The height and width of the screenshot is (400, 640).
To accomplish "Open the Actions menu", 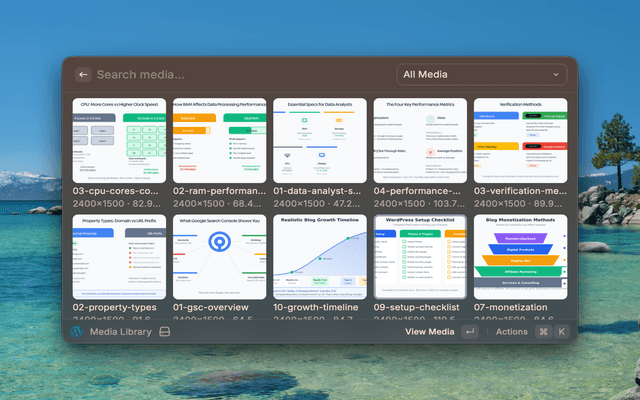I will [x=511, y=332].
